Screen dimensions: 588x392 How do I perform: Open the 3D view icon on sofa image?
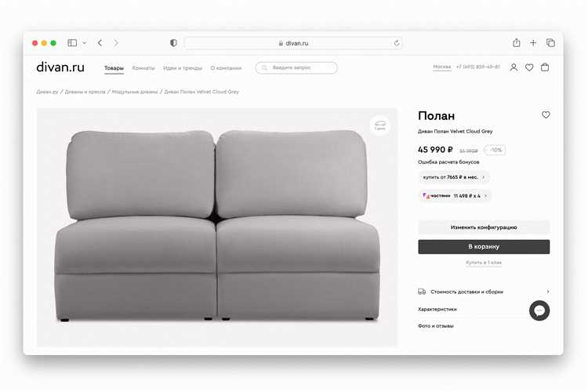[380, 125]
